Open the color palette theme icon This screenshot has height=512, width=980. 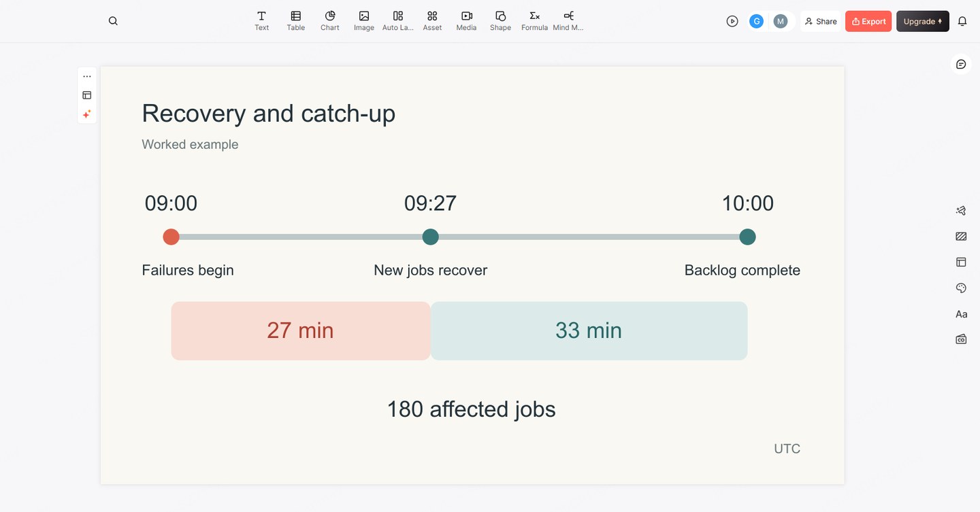pyautogui.click(x=961, y=288)
